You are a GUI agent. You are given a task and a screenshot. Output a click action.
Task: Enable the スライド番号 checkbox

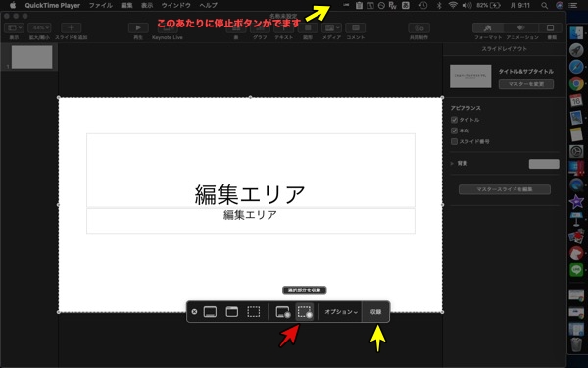click(454, 141)
